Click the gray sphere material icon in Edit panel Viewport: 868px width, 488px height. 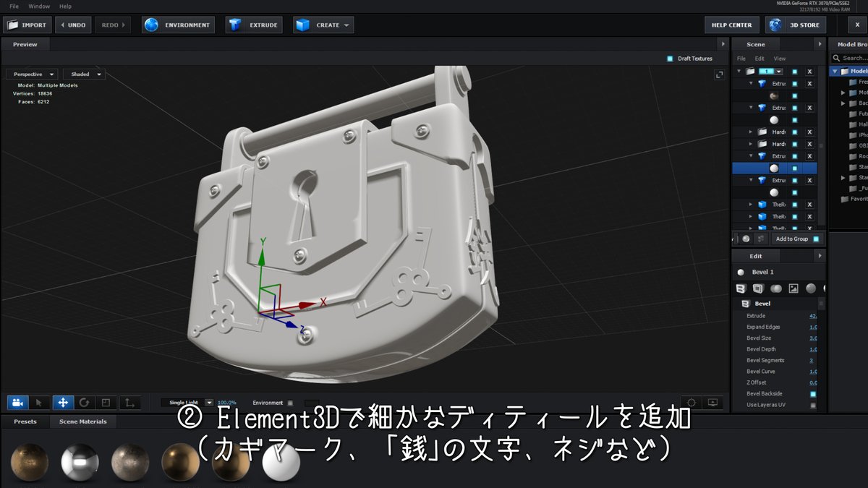(811, 288)
